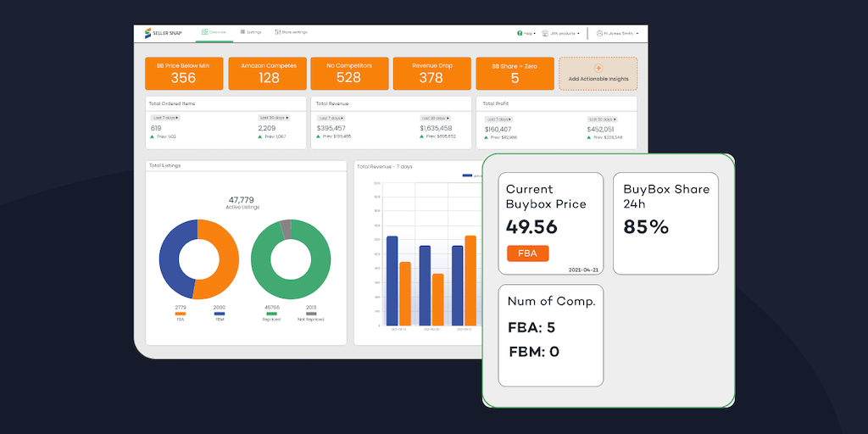The image size is (868, 434).
Task: Open Last 30 days selector under Total Ordered Items
Action: (x=274, y=117)
